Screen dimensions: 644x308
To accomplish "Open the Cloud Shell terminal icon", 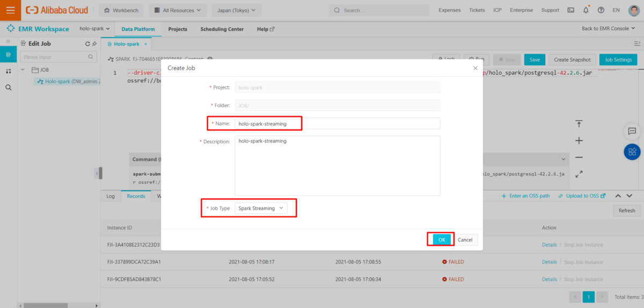I will click(x=570, y=10).
